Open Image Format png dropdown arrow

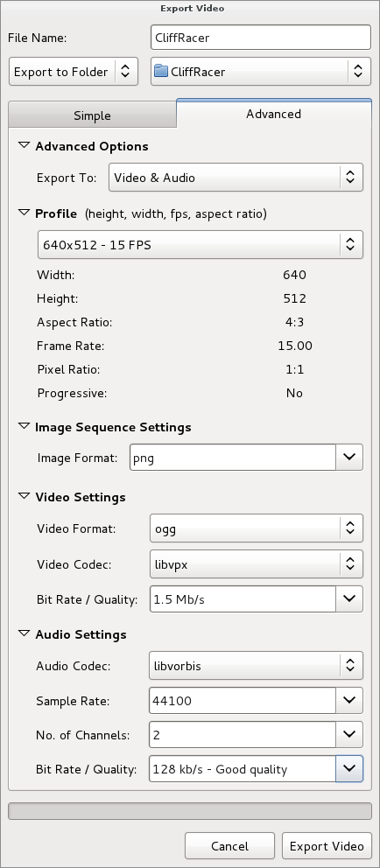(349, 458)
